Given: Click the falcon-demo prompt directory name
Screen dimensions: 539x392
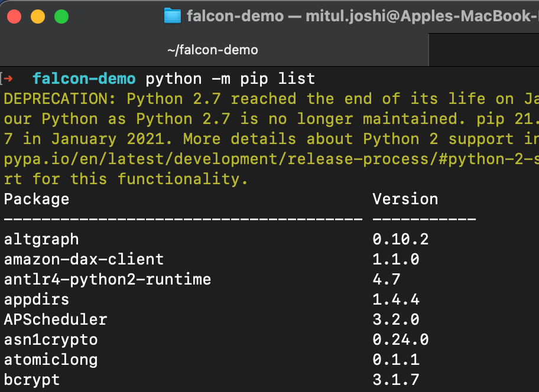Looking at the screenshot, I should pyautogui.click(x=84, y=79).
